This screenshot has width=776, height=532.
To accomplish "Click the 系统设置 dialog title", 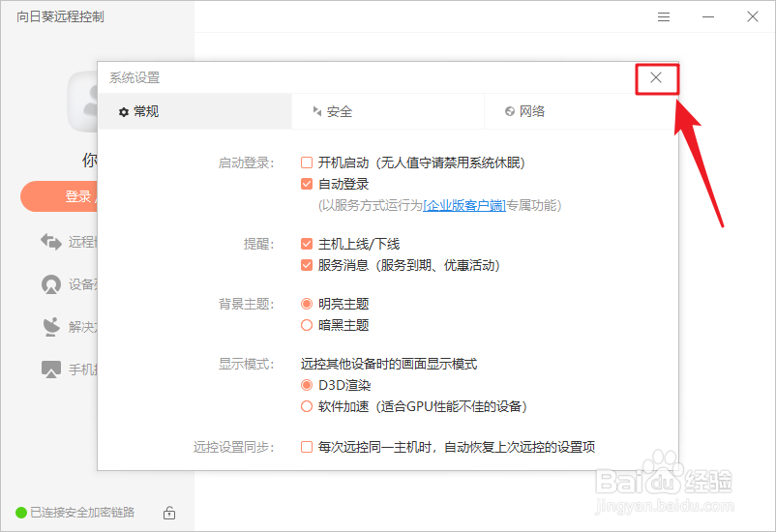I will [134, 77].
